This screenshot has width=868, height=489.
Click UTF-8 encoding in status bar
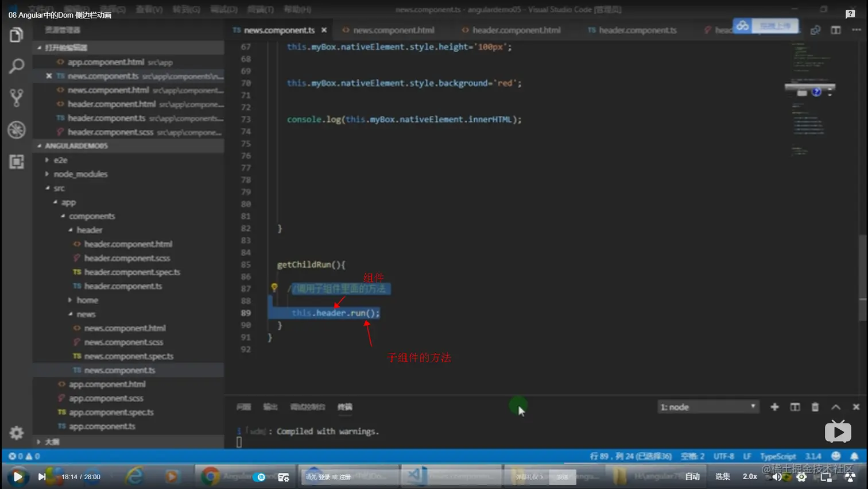[x=723, y=456]
